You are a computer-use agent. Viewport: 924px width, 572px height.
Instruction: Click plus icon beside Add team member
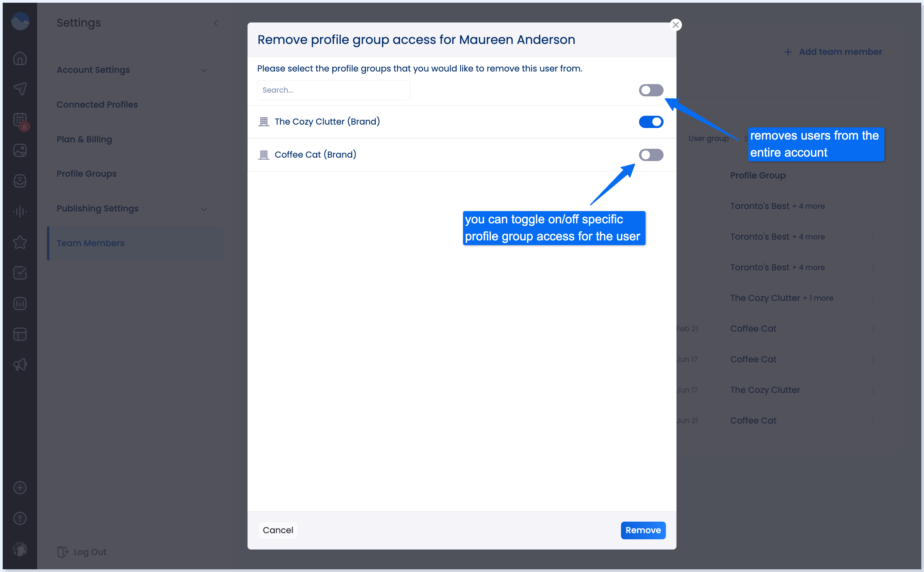788,52
